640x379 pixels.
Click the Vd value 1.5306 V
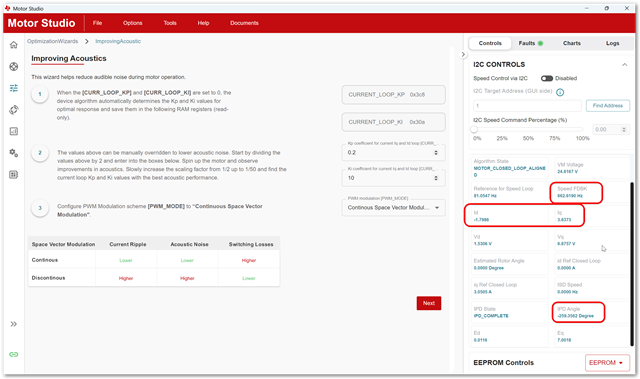click(x=483, y=244)
